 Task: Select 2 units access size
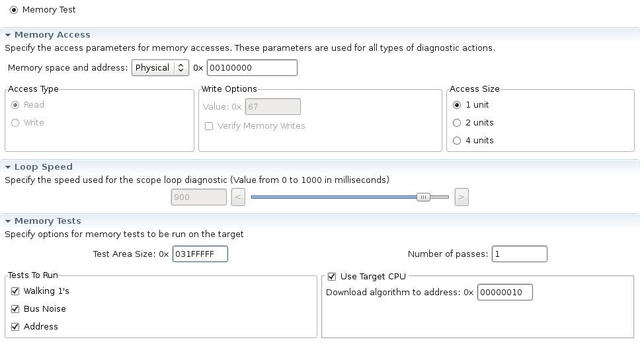457,123
